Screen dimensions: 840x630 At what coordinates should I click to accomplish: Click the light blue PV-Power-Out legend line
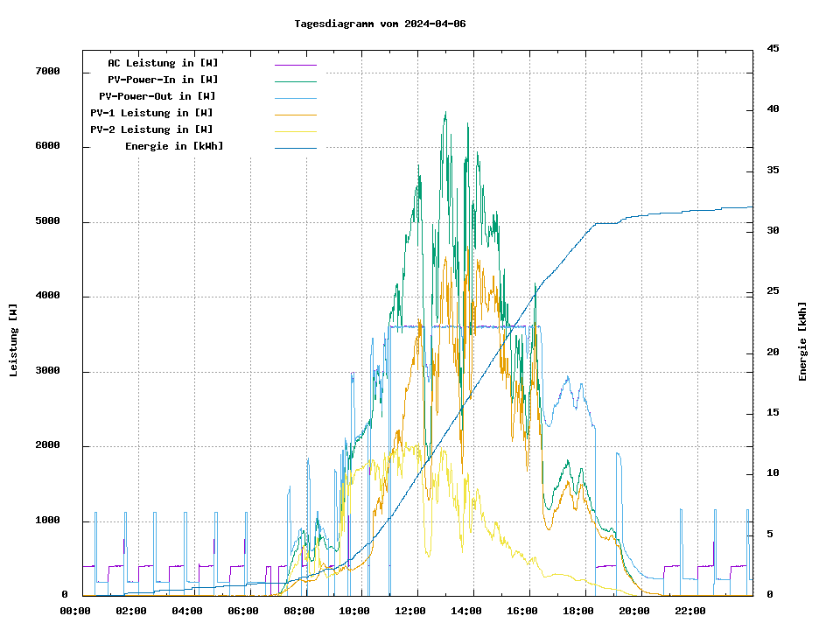(x=295, y=97)
